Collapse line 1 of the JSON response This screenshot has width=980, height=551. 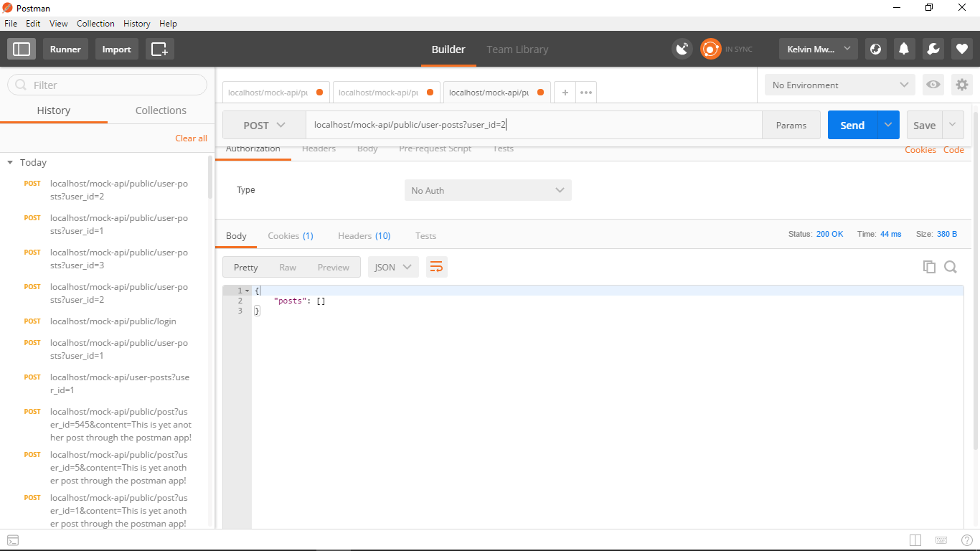[x=248, y=290]
